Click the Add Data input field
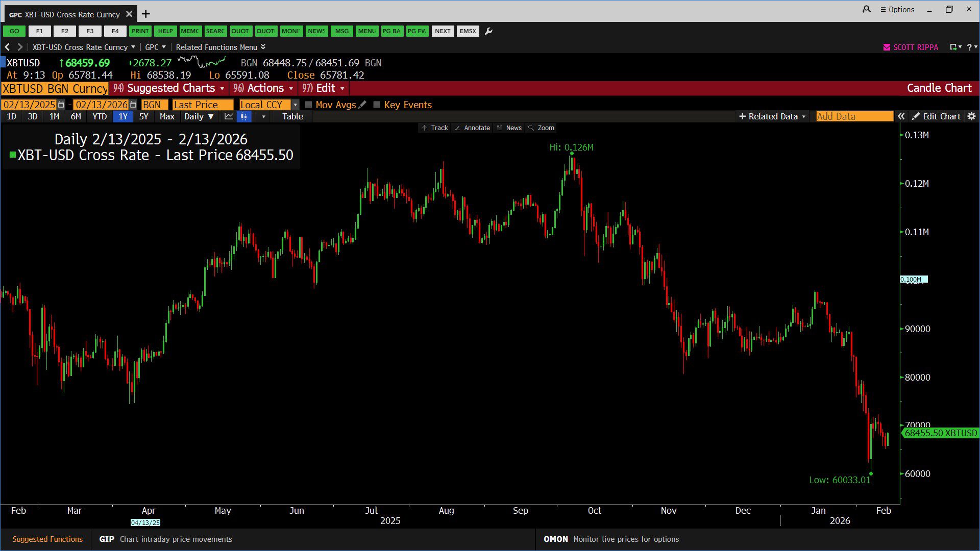This screenshot has height=551, width=980. (854, 116)
